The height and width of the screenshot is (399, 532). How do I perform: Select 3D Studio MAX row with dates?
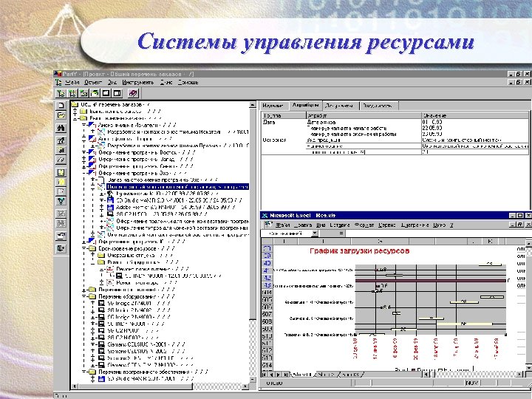pyautogui.click(x=179, y=200)
